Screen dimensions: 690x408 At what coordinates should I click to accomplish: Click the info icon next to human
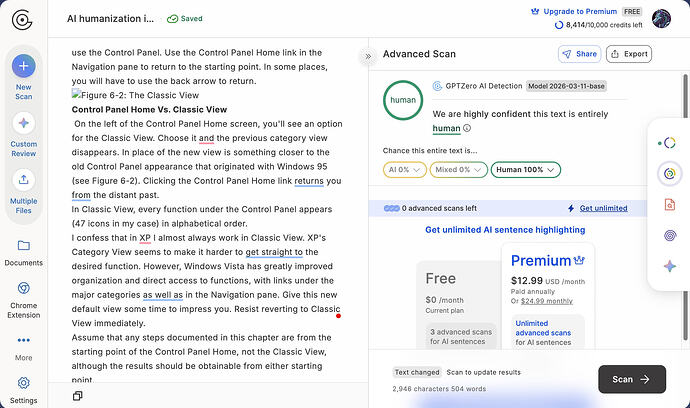point(467,128)
